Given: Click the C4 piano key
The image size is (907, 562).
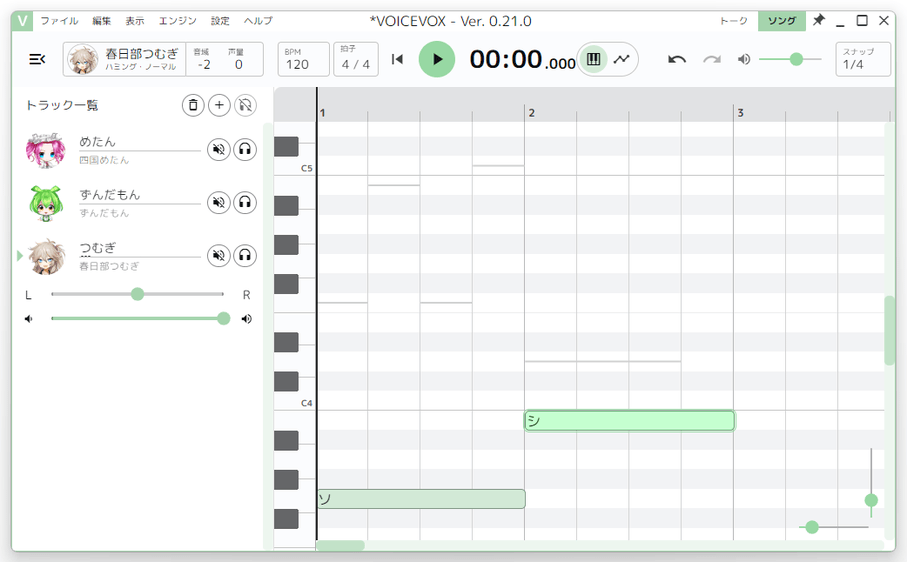Looking at the screenshot, I should 294,402.
